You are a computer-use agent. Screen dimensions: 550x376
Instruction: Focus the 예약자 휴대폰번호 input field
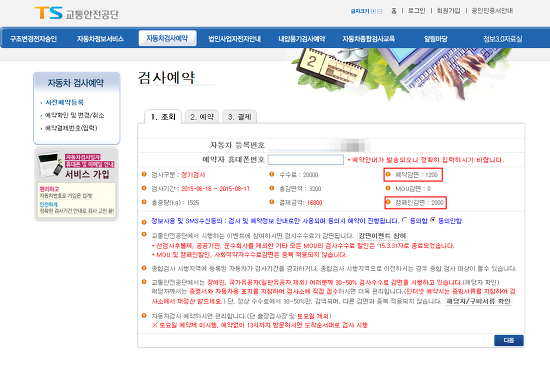[306, 160]
